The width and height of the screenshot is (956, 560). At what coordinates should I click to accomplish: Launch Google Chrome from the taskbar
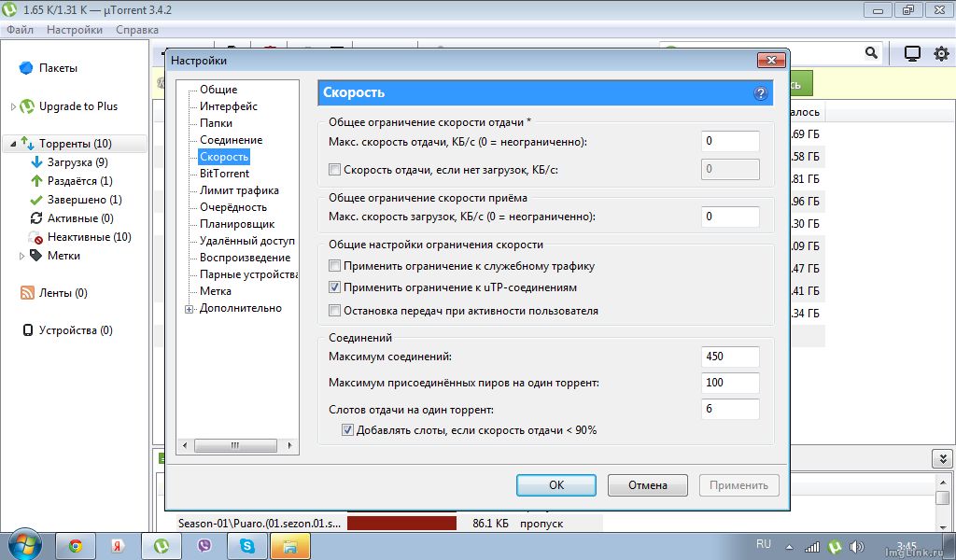point(76,546)
